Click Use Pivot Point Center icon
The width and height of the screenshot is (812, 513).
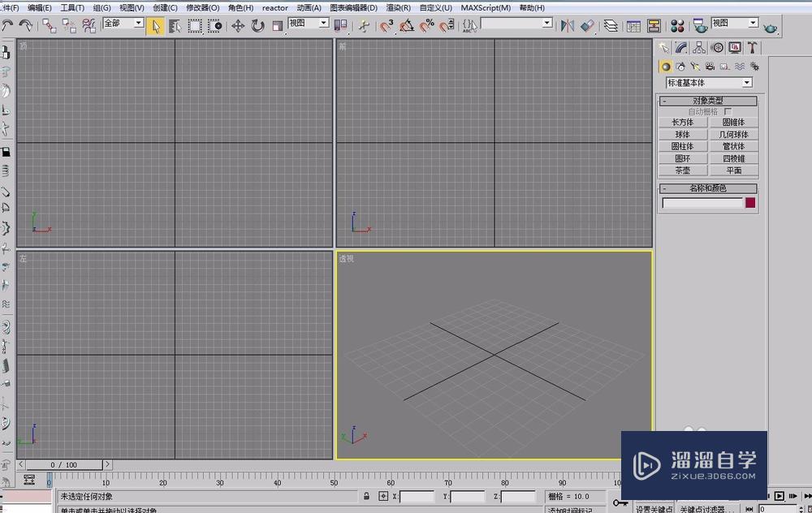tap(341, 25)
